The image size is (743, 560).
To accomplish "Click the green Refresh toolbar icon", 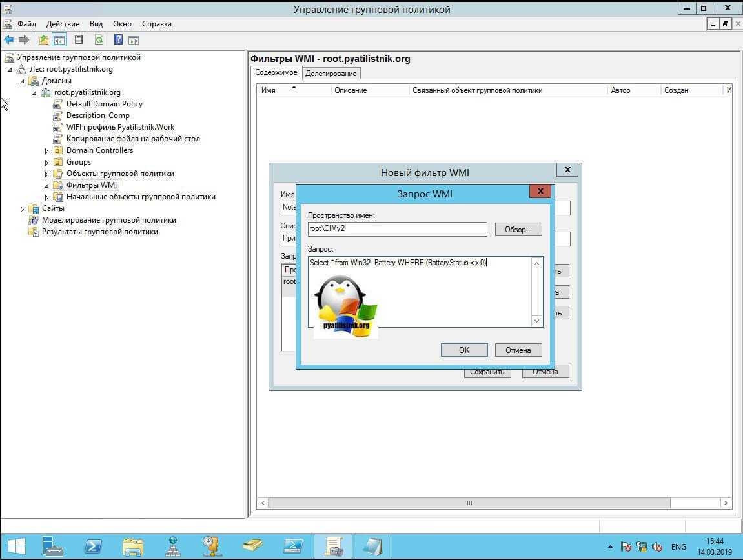I will (99, 40).
